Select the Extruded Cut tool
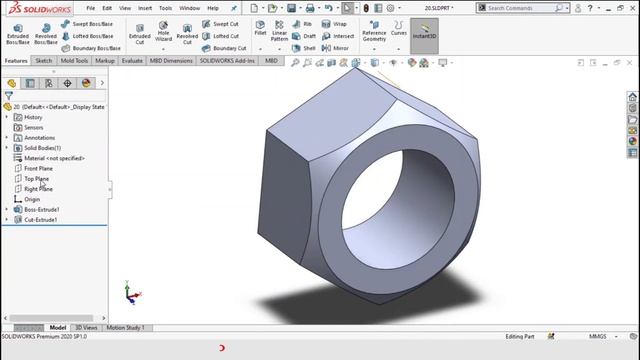 click(140, 33)
